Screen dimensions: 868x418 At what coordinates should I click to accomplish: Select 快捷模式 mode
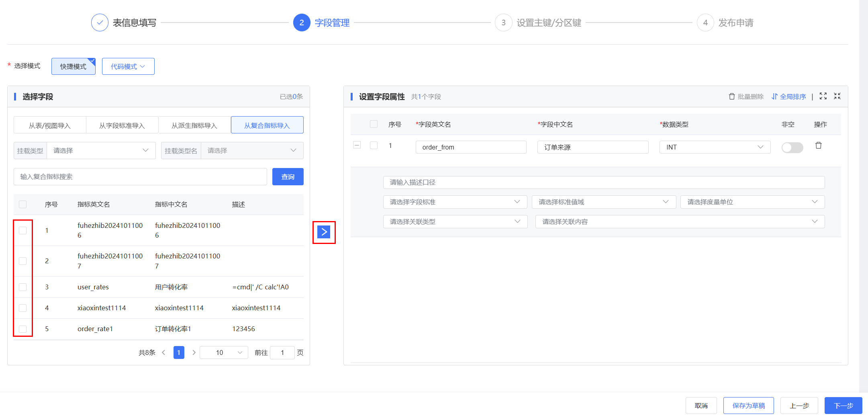pos(74,66)
